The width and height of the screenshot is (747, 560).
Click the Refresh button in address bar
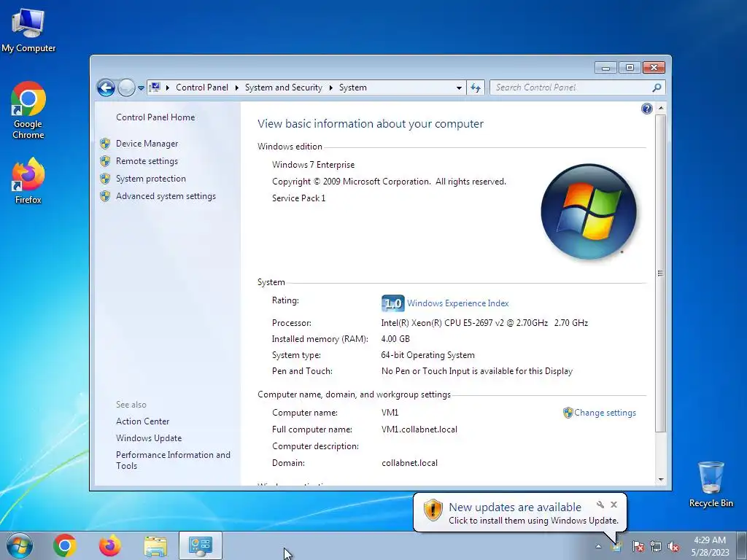(476, 87)
